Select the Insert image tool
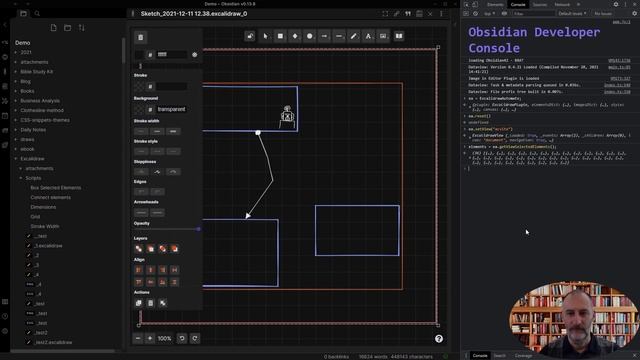 click(383, 36)
